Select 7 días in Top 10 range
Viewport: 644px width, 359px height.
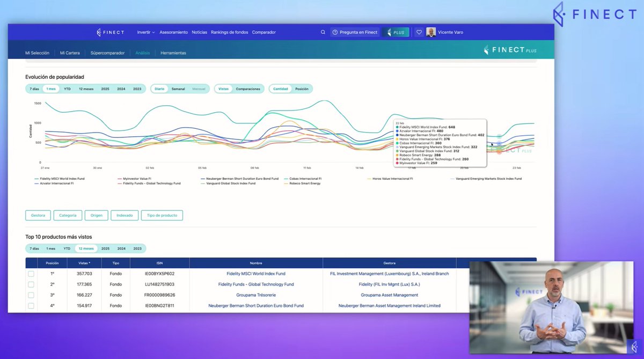(34, 248)
